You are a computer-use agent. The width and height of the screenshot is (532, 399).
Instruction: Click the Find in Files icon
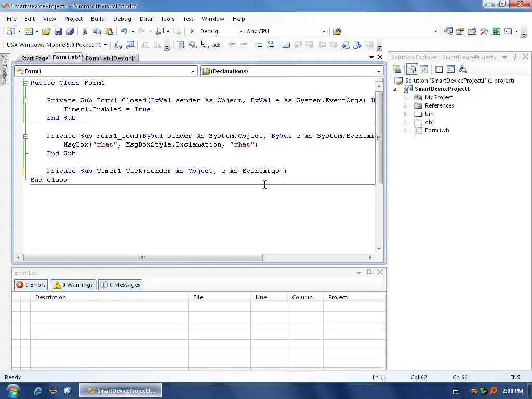[337, 31]
